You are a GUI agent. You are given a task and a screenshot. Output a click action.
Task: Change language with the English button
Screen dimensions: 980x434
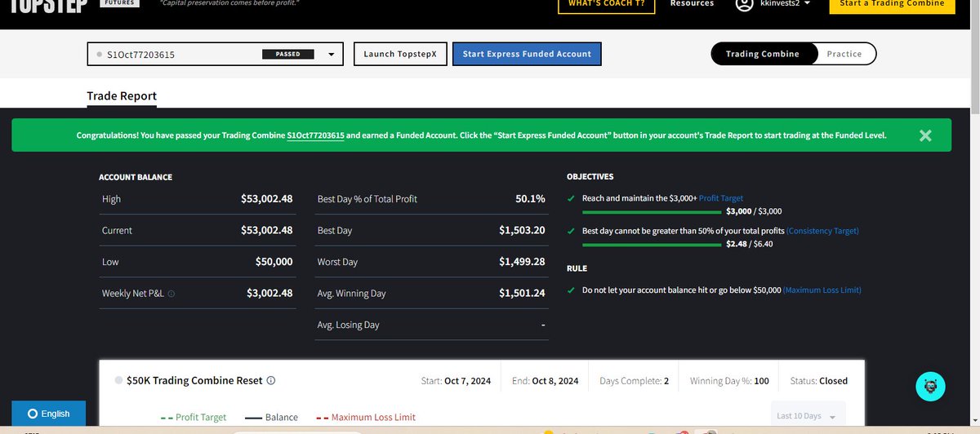[x=50, y=414]
